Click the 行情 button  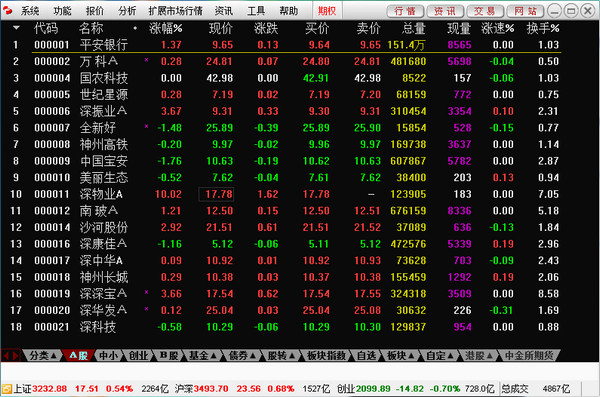405,11
